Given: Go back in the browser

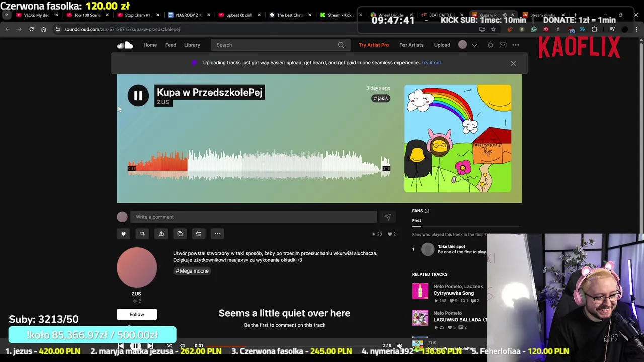Looking at the screenshot, I should click(x=7, y=29).
